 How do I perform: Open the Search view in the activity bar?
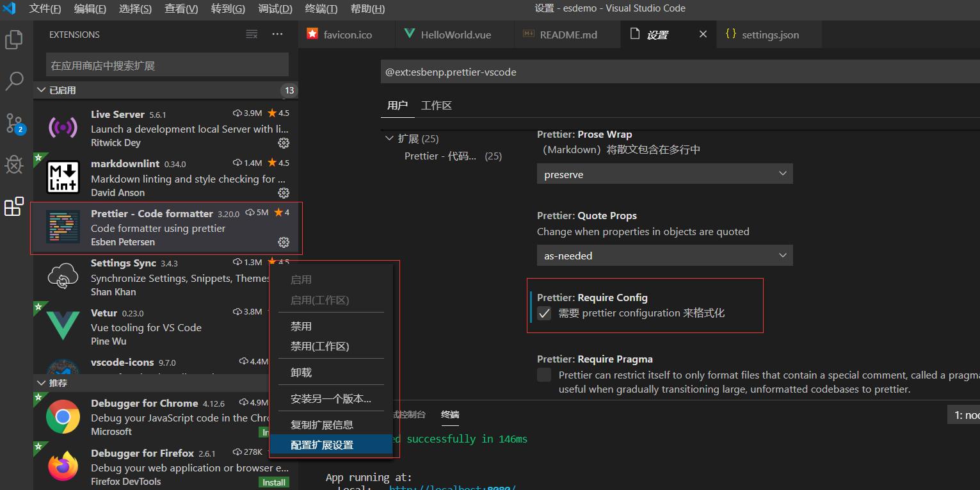tap(14, 81)
